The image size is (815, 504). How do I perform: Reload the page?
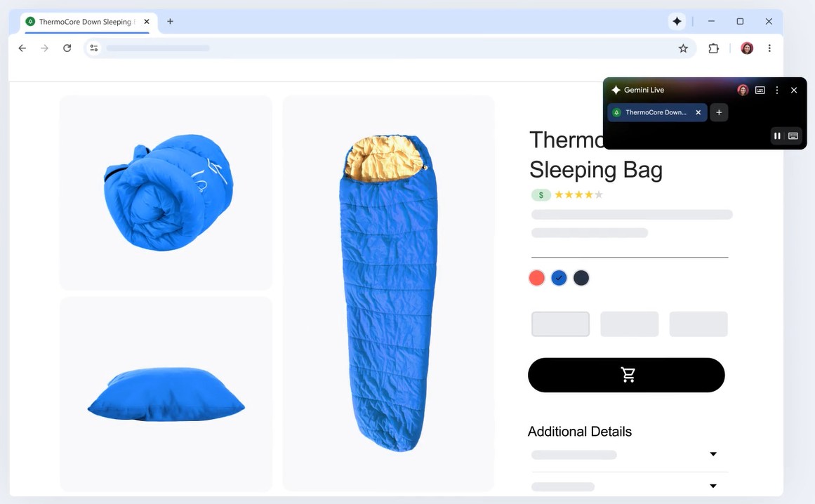(67, 48)
